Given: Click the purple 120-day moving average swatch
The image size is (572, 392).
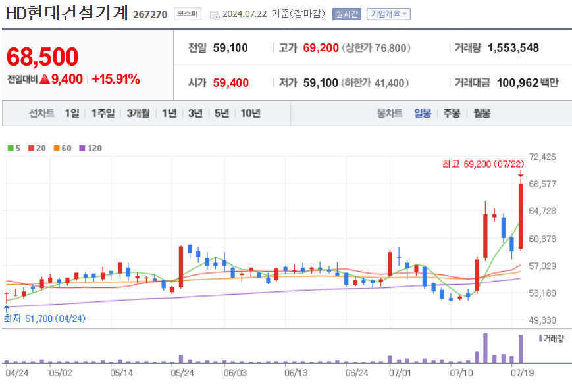Looking at the screenshot, I should tap(82, 148).
